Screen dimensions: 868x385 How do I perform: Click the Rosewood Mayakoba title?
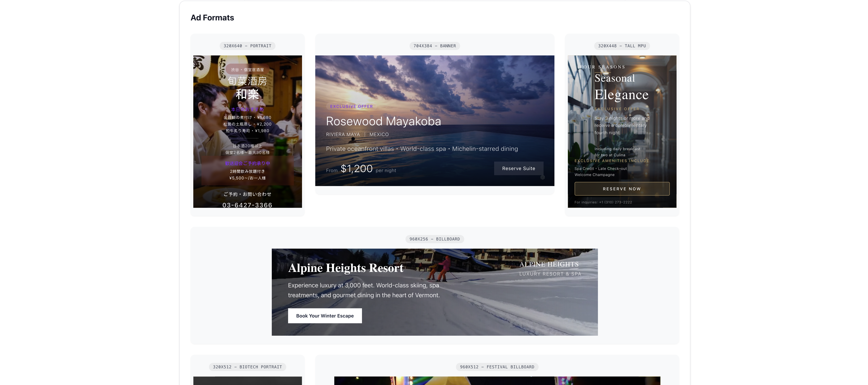click(x=383, y=121)
